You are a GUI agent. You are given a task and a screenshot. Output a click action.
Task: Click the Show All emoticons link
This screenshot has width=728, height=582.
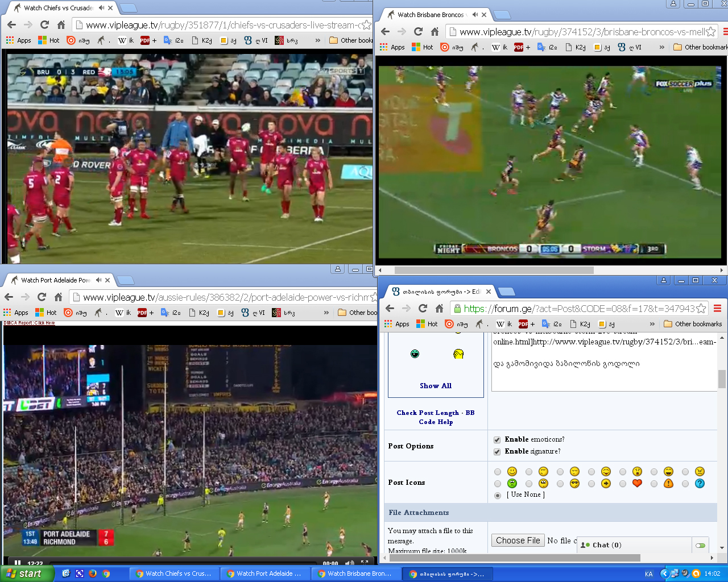click(436, 386)
